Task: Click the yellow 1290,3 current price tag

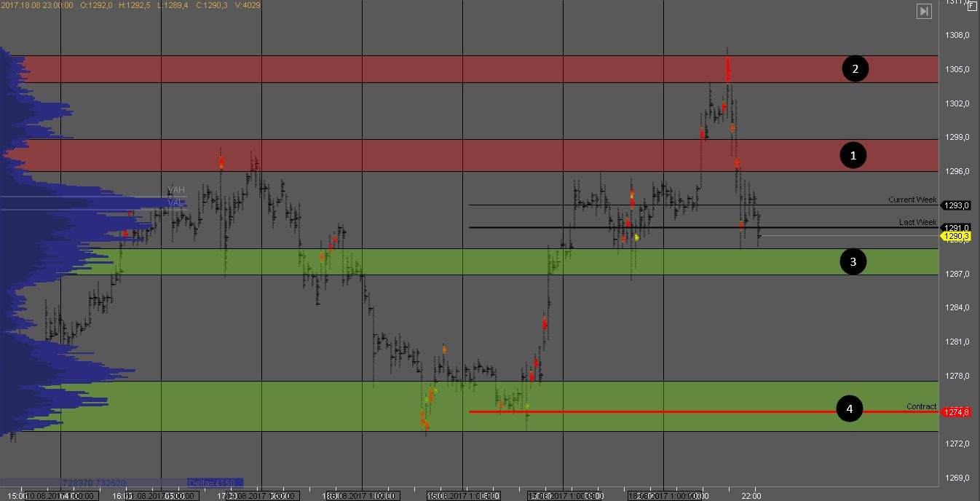Action: [956, 236]
